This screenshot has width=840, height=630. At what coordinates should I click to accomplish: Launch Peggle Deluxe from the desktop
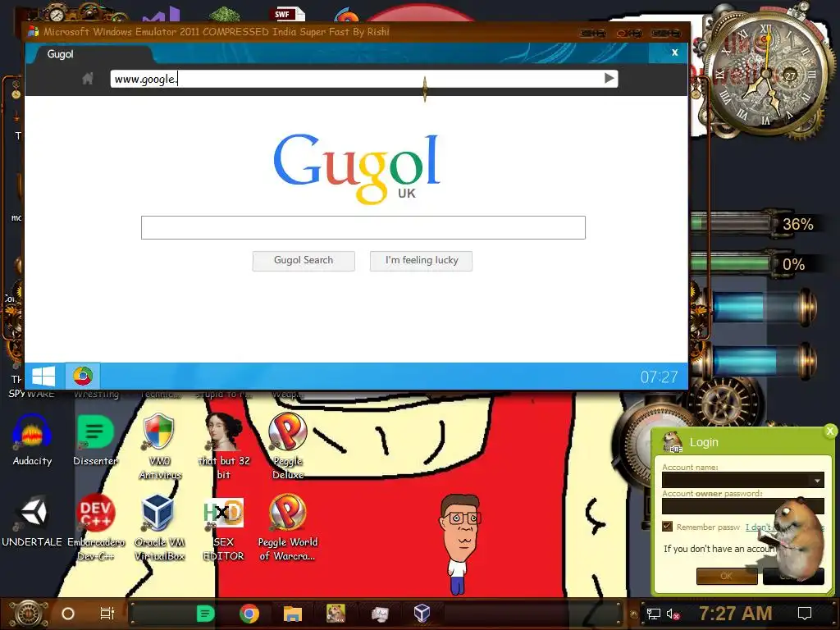pyautogui.click(x=288, y=446)
